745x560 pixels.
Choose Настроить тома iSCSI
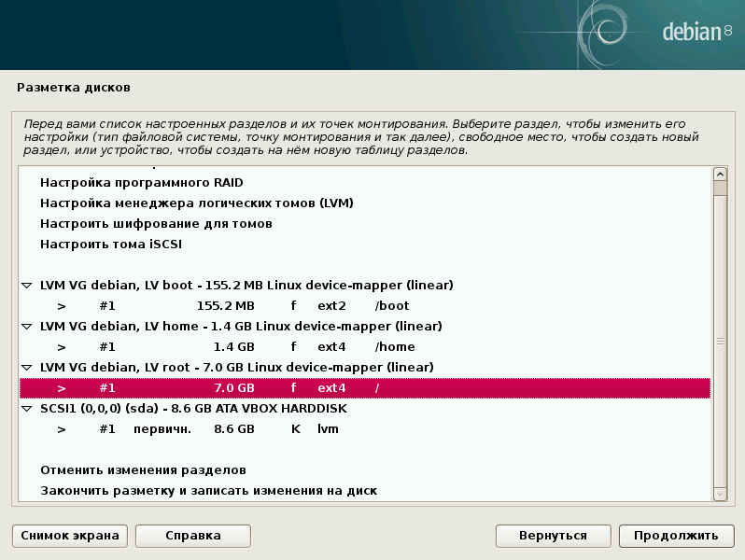pos(110,245)
